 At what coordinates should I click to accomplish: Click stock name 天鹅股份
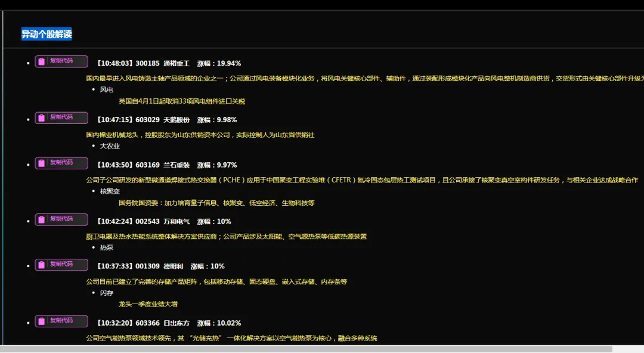tap(177, 120)
